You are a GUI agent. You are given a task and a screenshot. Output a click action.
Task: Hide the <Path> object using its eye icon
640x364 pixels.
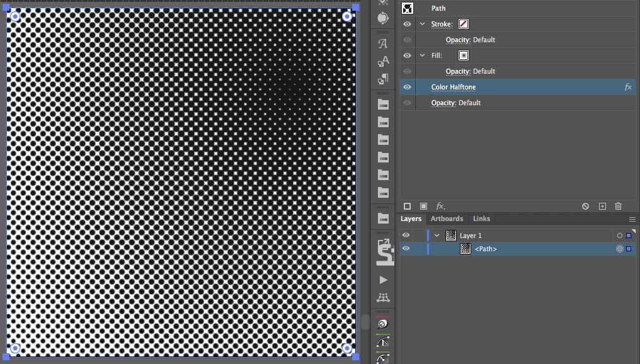[x=406, y=249]
